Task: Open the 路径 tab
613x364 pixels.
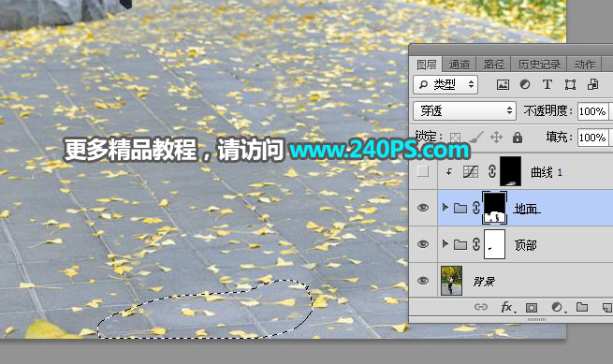Action: coord(494,65)
